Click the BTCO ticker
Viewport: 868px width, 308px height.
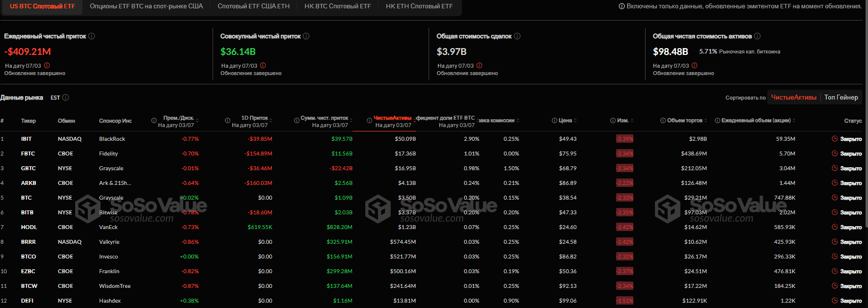(x=28, y=257)
